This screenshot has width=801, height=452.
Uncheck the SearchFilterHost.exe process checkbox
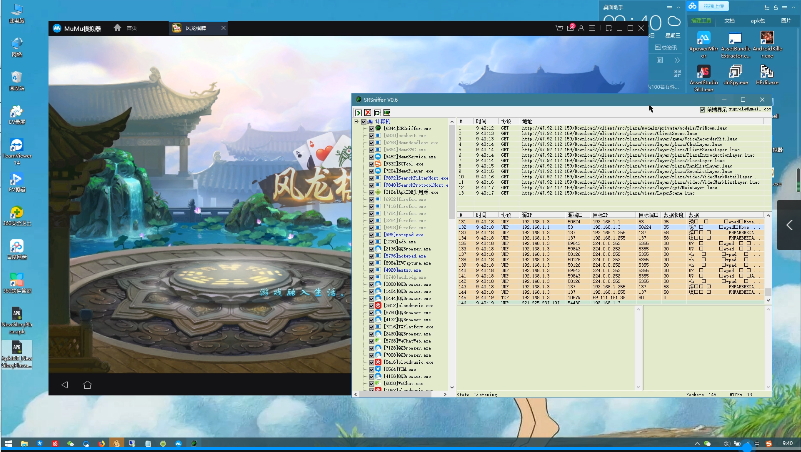371,178
